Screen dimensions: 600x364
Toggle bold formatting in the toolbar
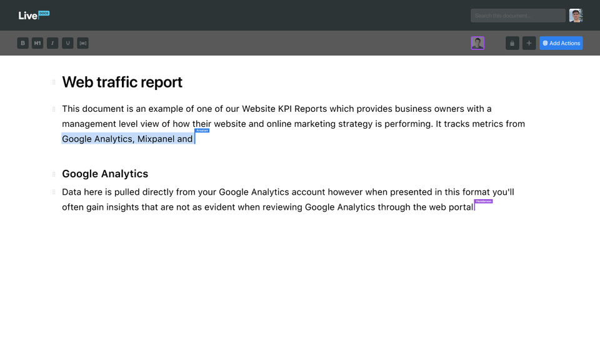[x=23, y=43]
